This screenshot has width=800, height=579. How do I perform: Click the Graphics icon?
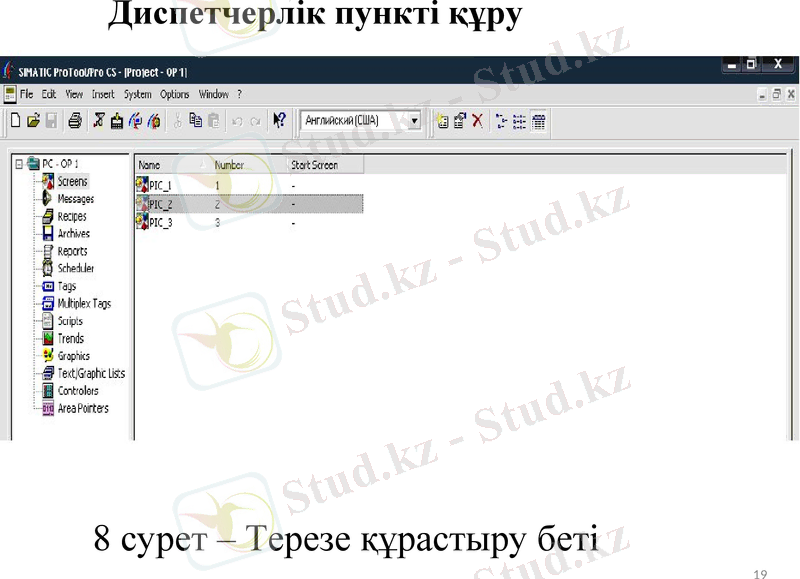pos(48,355)
